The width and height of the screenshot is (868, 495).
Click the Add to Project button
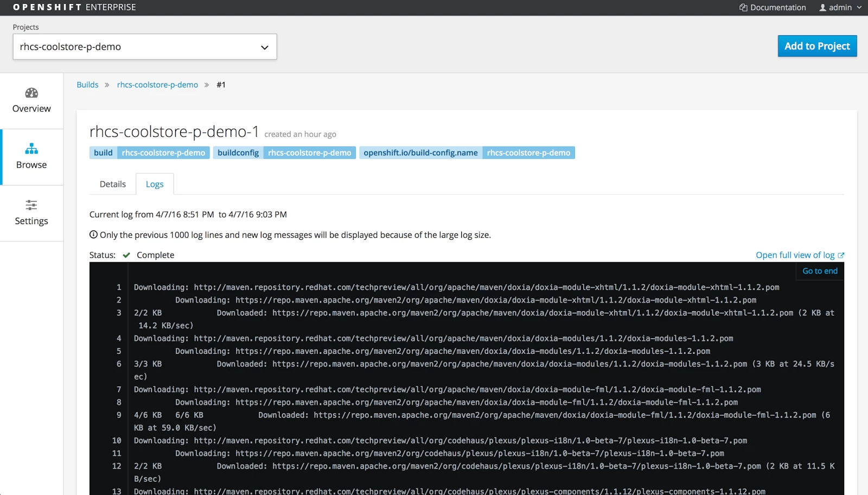(x=817, y=46)
